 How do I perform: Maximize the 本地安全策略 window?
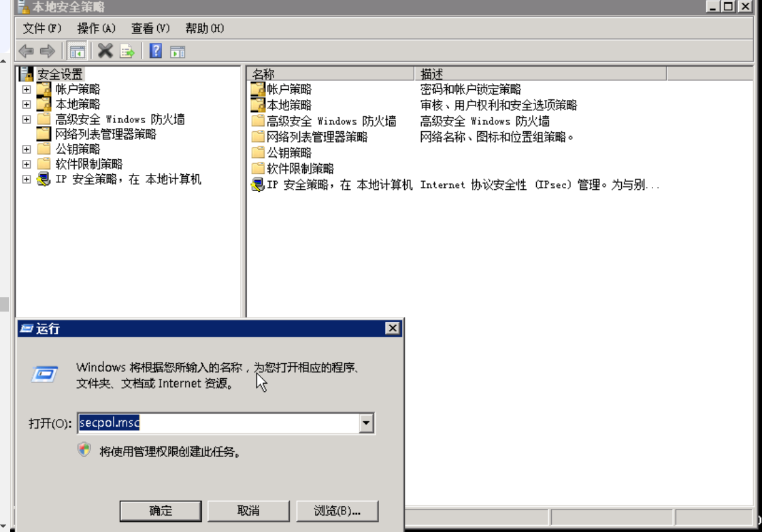(728, 6)
